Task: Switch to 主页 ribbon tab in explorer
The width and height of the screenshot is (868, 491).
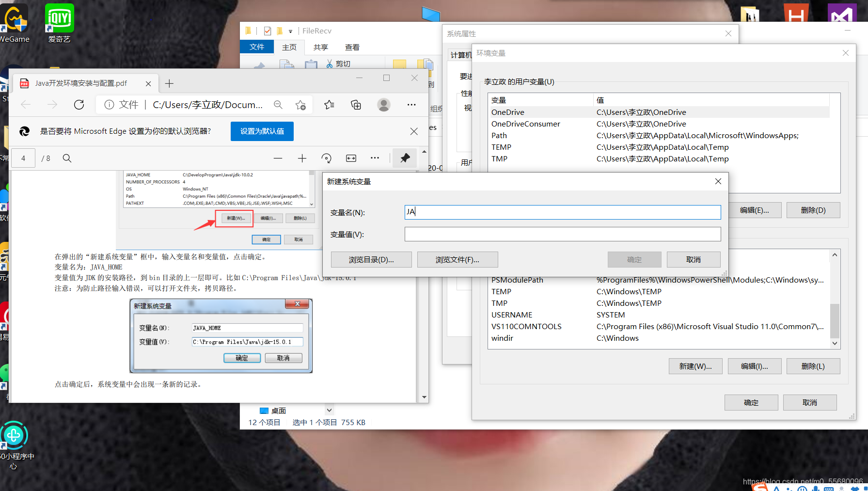Action: (x=289, y=47)
